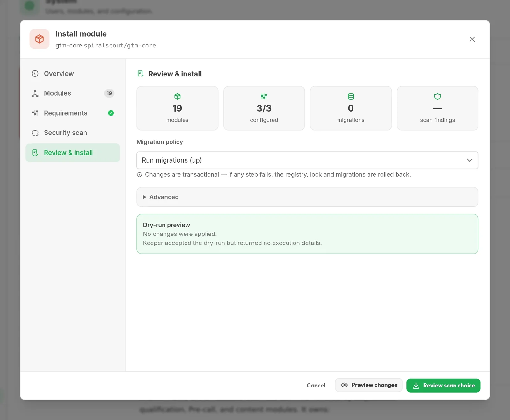This screenshot has width=510, height=420.
Task: Go to Requirements step
Action: pyautogui.click(x=73, y=113)
